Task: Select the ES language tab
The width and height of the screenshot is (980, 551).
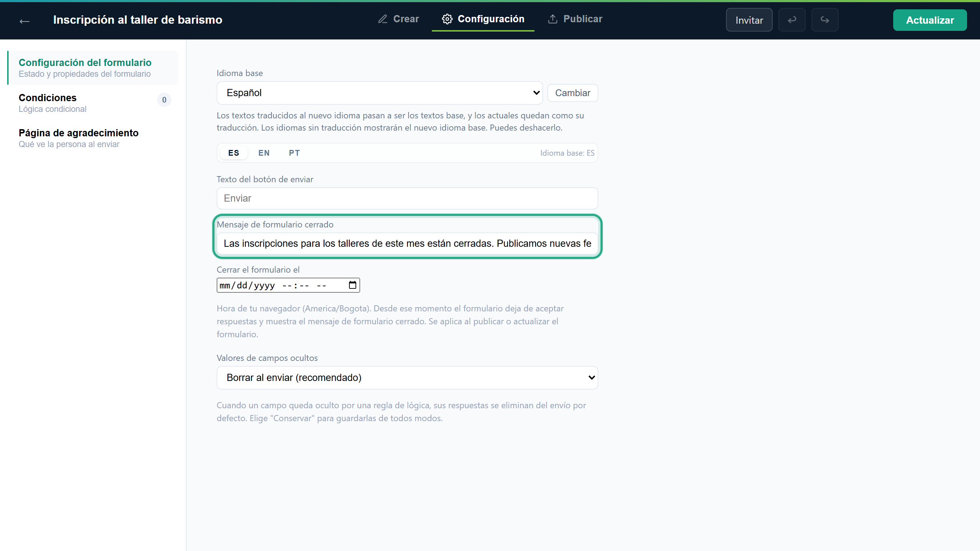Action: 234,152
